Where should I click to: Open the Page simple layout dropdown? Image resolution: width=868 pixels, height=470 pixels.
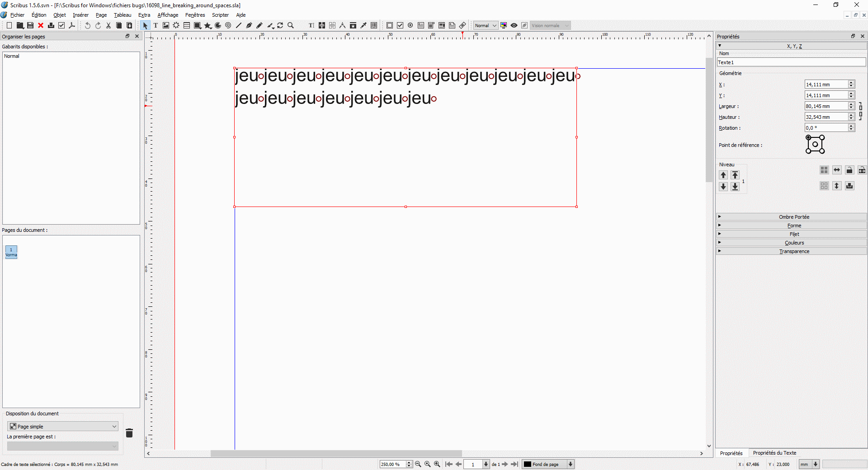click(63, 426)
